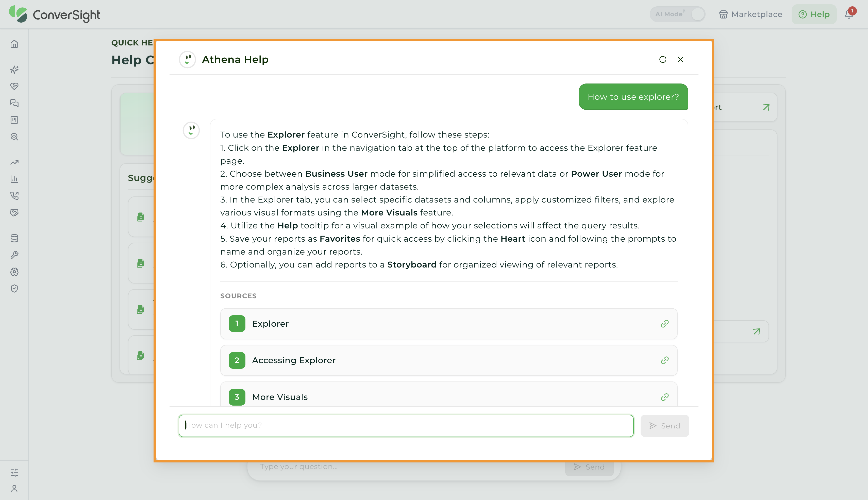This screenshot has width=868, height=500.
Task: Open the database icon in sidebar
Action: (x=14, y=238)
